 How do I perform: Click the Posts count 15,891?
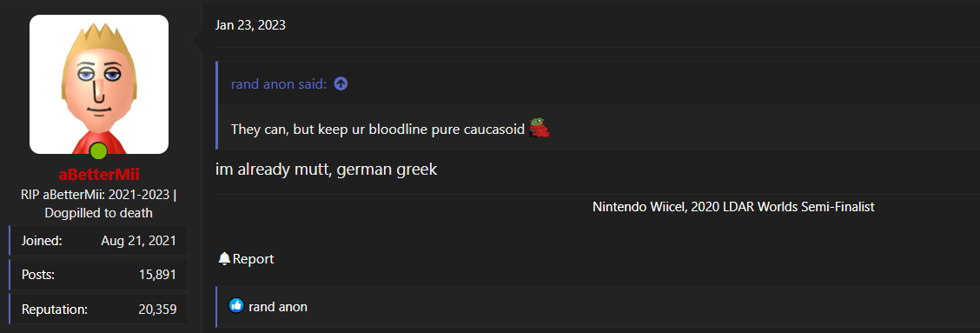click(157, 275)
